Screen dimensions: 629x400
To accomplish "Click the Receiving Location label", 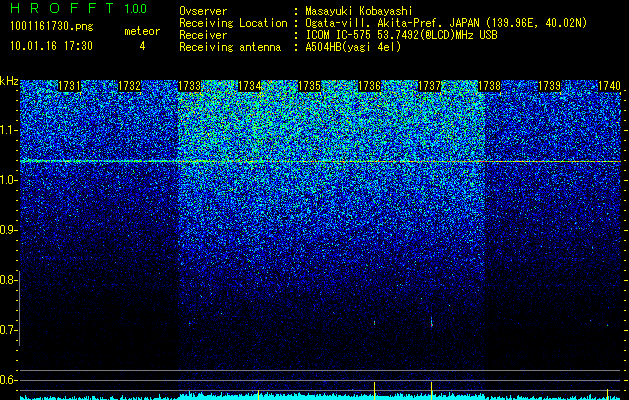I will [x=233, y=23].
